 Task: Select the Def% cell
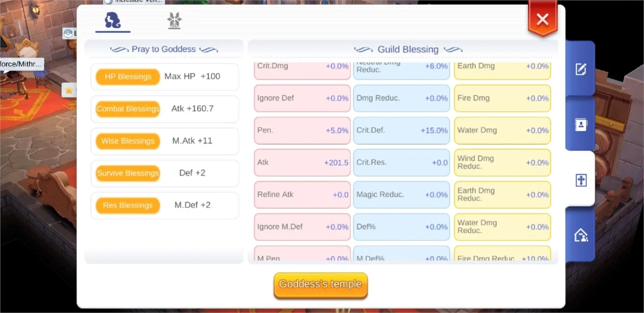pyautogui.click(x=402, y=227)
